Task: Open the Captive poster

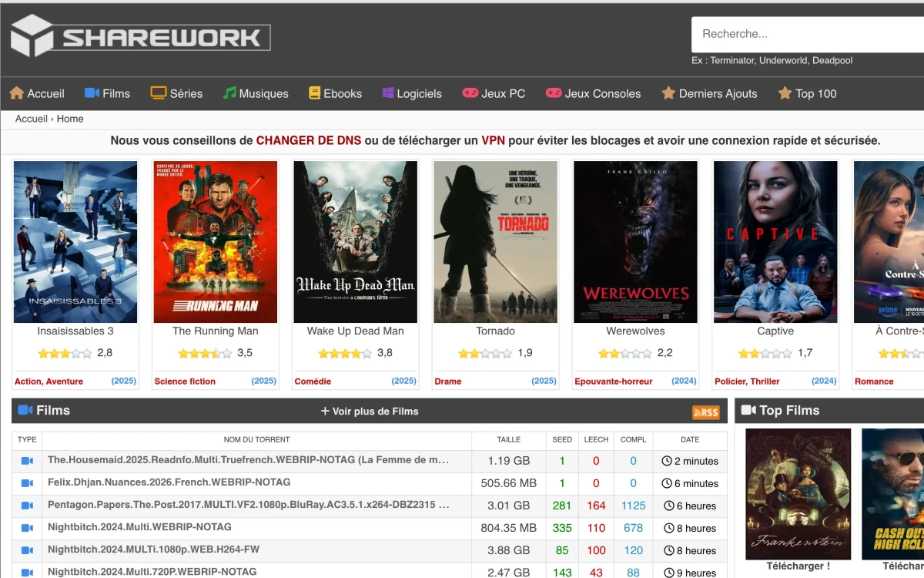Action: tap(775, 242)
